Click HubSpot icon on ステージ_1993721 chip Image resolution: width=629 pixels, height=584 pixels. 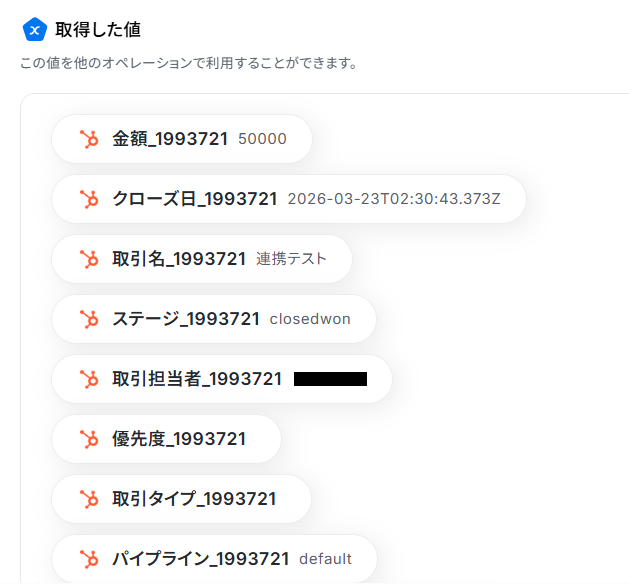pyautogui.click(x=89, y=319)
